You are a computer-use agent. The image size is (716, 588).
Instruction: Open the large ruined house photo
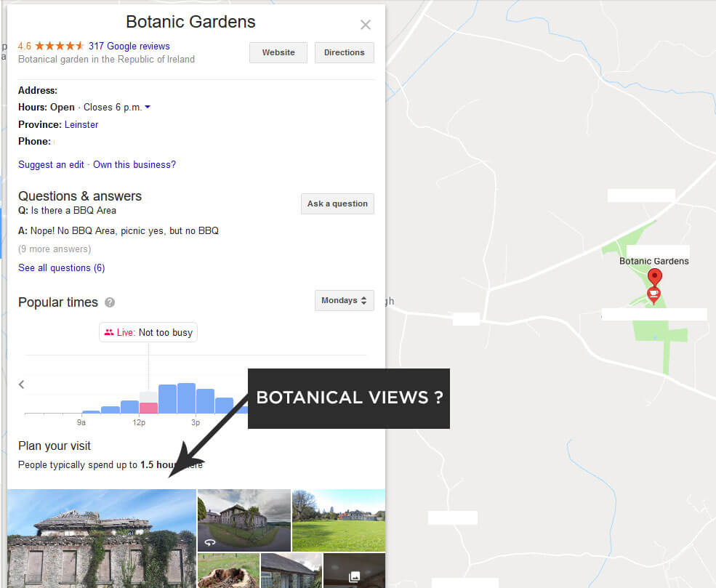[x=102, y=539]
